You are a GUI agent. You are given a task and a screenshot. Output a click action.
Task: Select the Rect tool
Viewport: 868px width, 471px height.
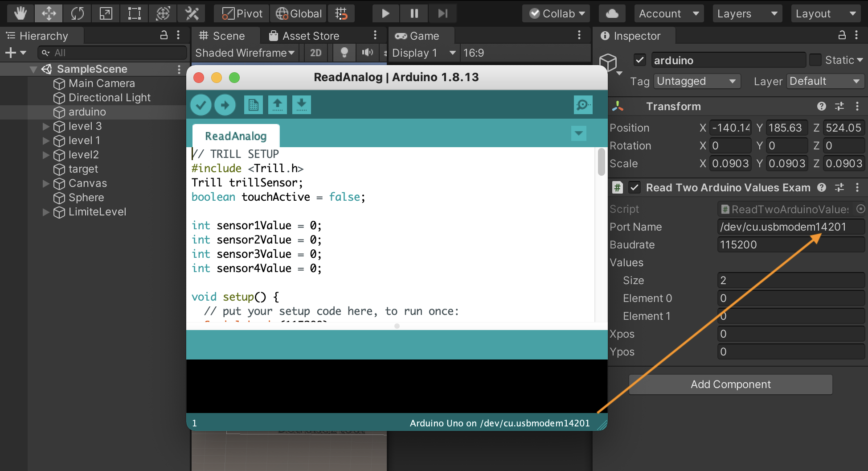(x=135, y=13)
